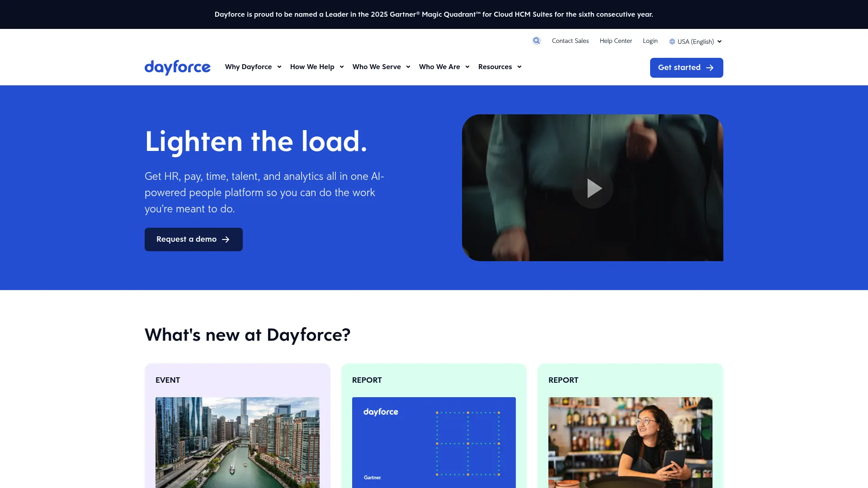The height and width of the screenshot is (488, 868).
Task: Click the arrow icon in Request a demo
Action: pyautogui.click(x=226, y=239)
